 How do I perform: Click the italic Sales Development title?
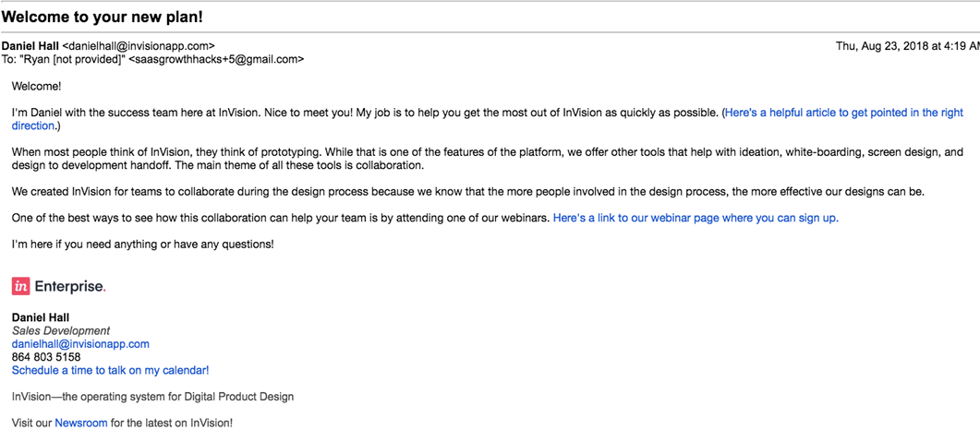point(61,331)
